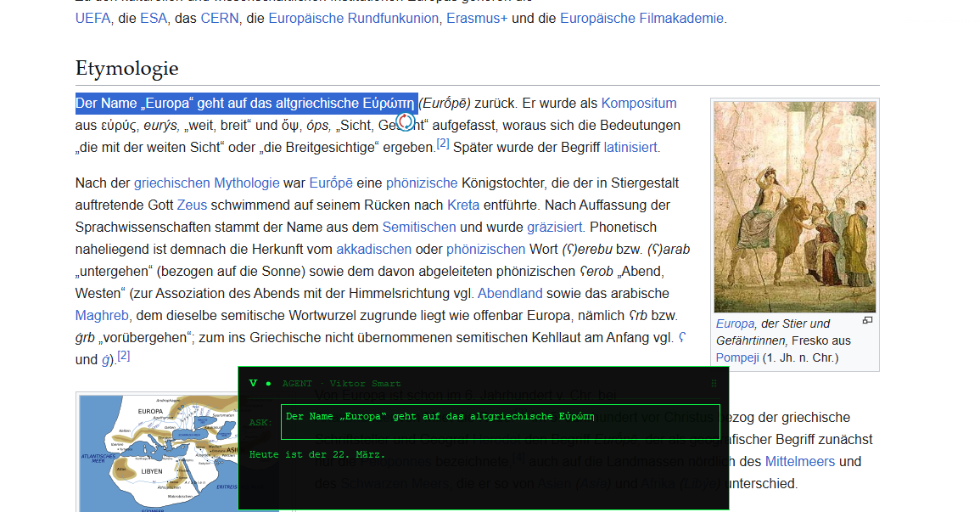
Task: Open the Mittelmeers link
Action: (800, 461)
